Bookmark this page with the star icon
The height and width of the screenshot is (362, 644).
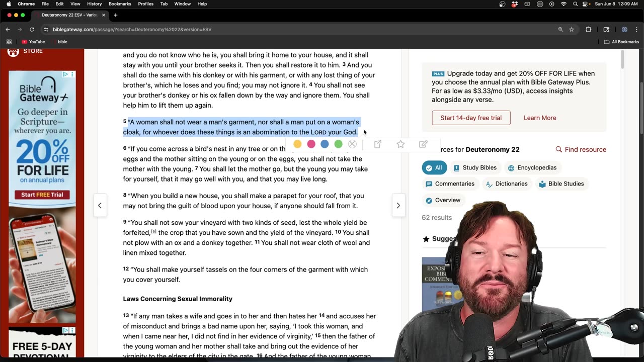coord(572,30)
